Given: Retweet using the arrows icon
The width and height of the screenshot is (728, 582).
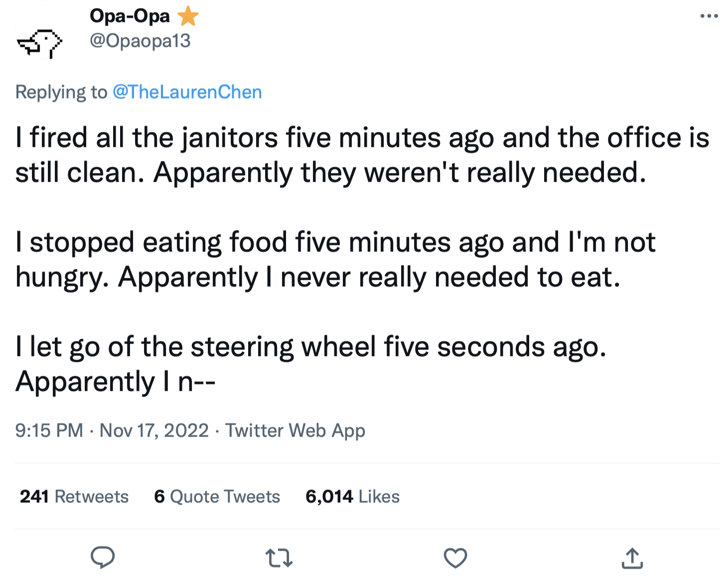Looking at the screenshot, I should pyautogui.click(x=279, y=558).
